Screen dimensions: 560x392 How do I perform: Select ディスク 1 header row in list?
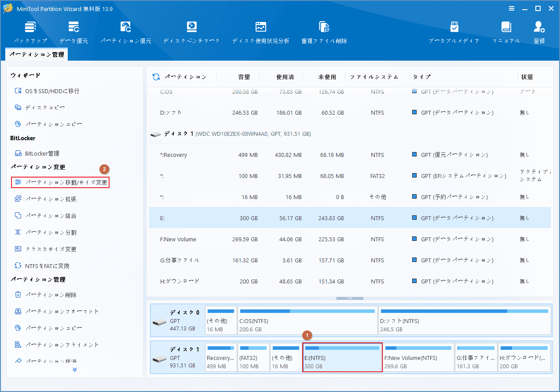coord(350,134)
